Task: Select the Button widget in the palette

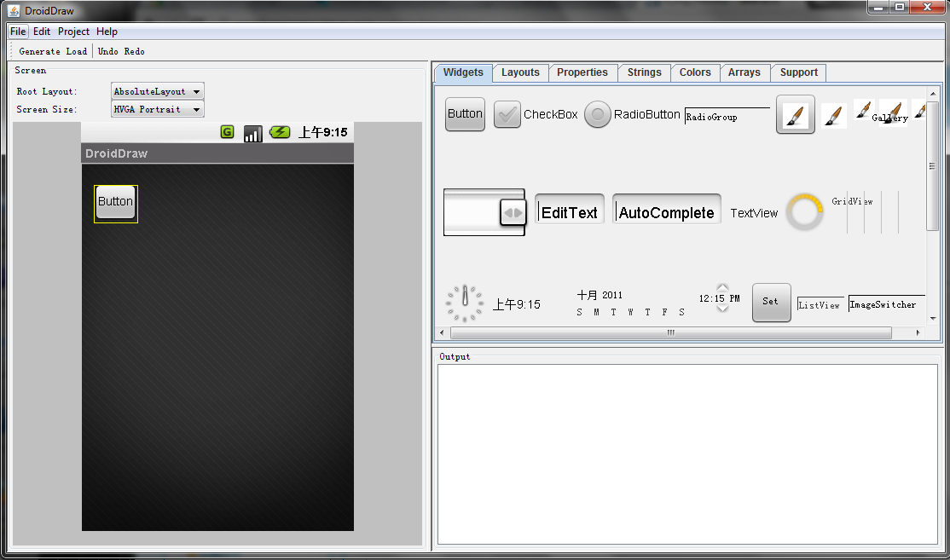Action: pos(465,114)
